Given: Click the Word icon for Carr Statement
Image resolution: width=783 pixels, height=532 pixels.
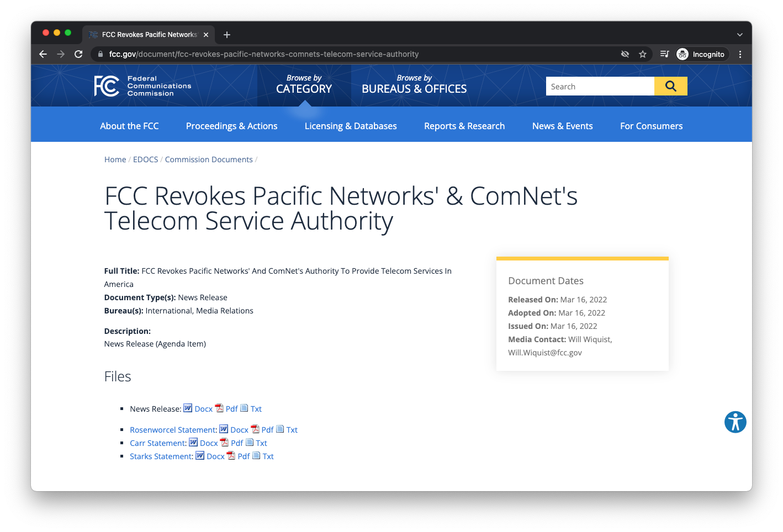Looking at the screenshot, I should (x=193, y=442).
